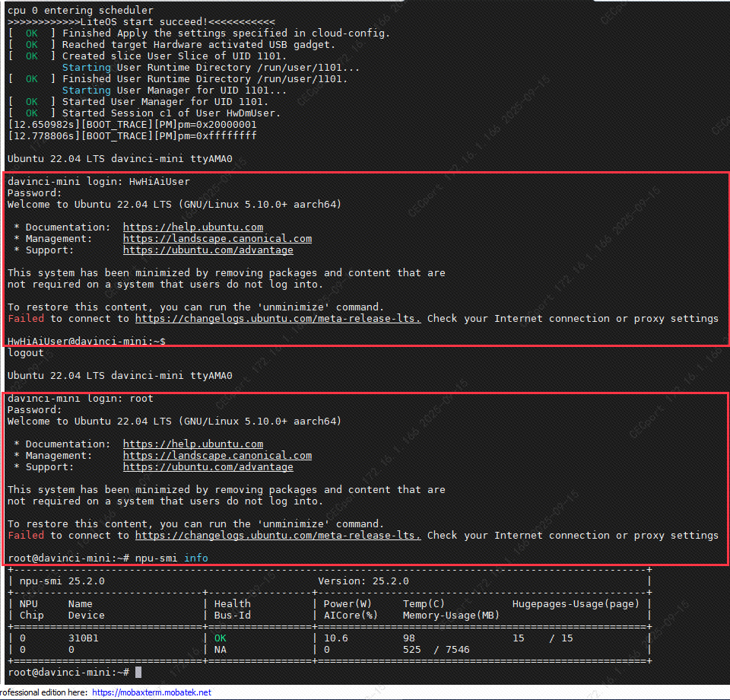Viewport: 730px width, 700px height.
Task: Click the 'Health' column header
Action: (x=233, y=604)
